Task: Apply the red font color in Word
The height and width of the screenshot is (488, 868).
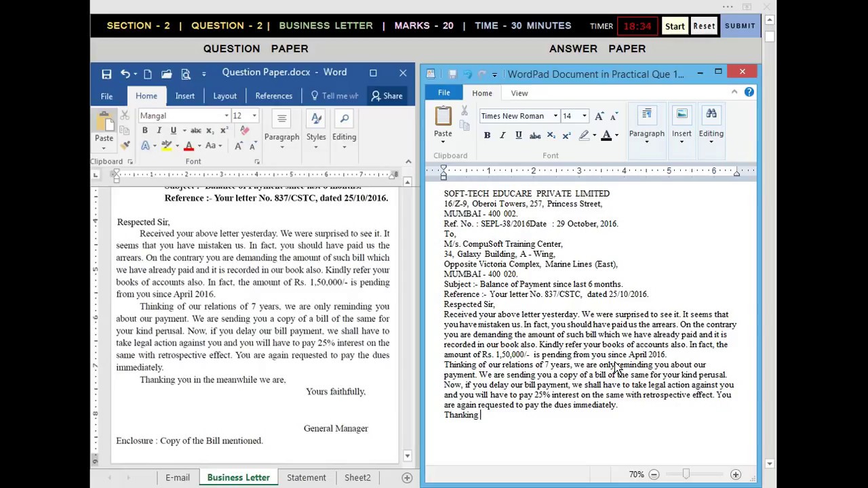Action: 189,146
